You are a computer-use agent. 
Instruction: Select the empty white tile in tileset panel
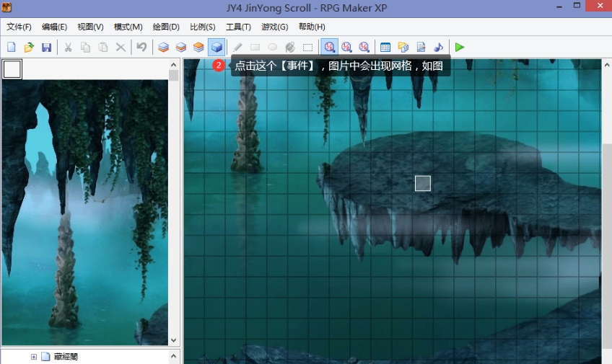pos(12,69)
